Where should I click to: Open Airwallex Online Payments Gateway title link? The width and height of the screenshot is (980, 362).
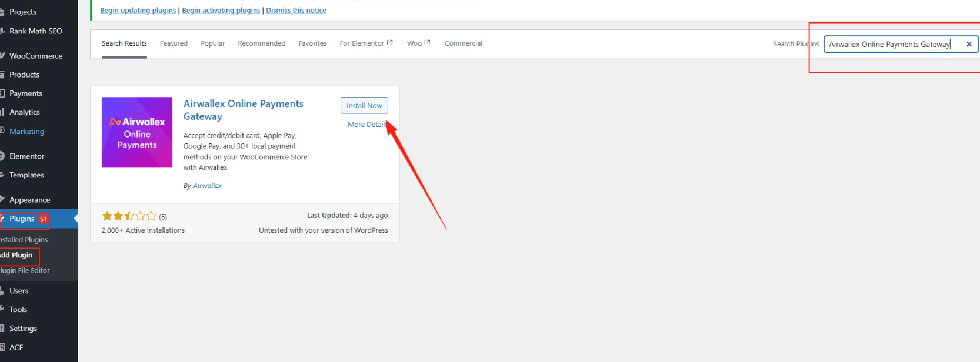coord(244,110)
